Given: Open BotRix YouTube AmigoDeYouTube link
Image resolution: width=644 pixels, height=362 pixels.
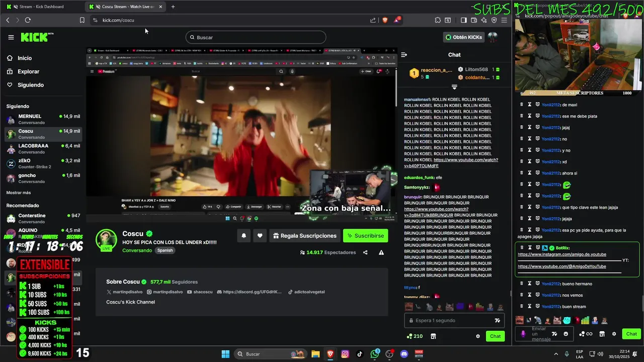Looking at the screenshot, I should pos(561,266).
